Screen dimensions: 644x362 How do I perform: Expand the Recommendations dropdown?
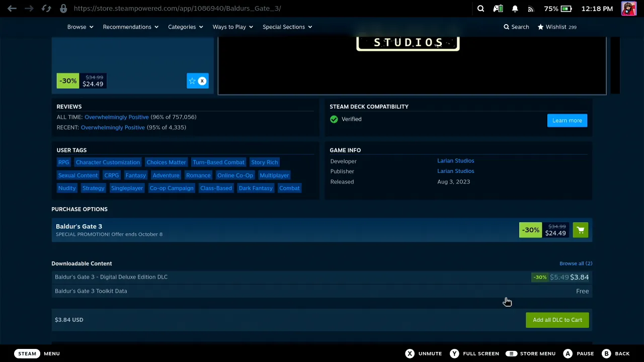[131, 27]
